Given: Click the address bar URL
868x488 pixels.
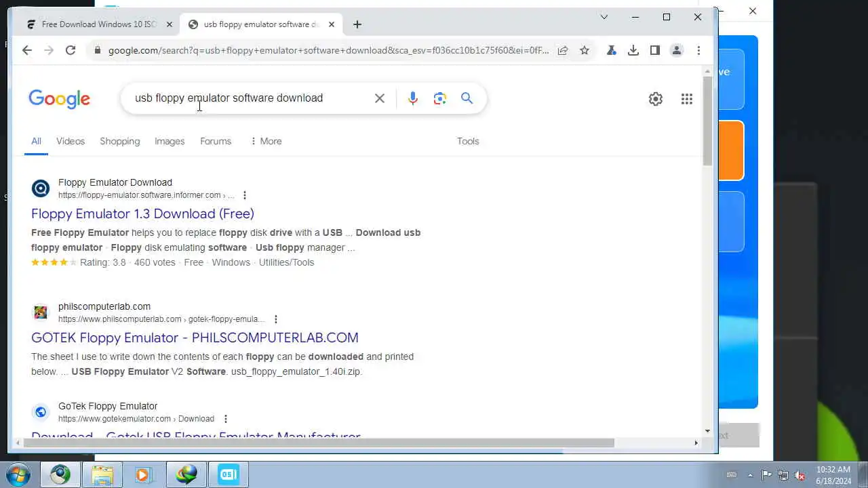Looking at the screenshot, I should point(329,50).
